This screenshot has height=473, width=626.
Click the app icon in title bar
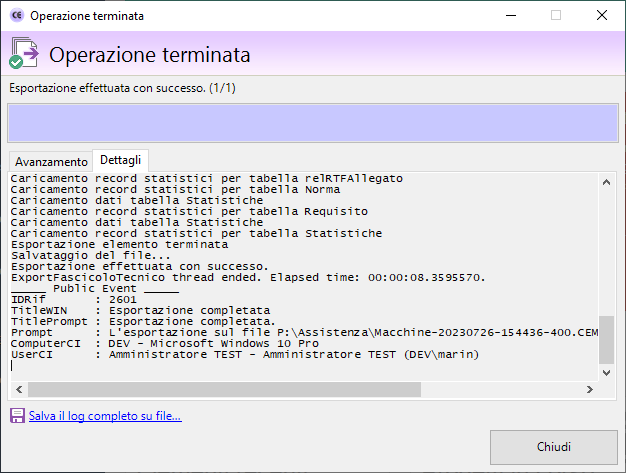pos(15,16)
